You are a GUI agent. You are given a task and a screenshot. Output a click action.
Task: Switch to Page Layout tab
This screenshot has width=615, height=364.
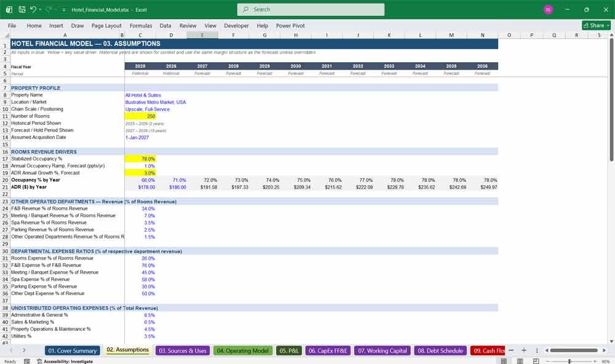[106, 25]
